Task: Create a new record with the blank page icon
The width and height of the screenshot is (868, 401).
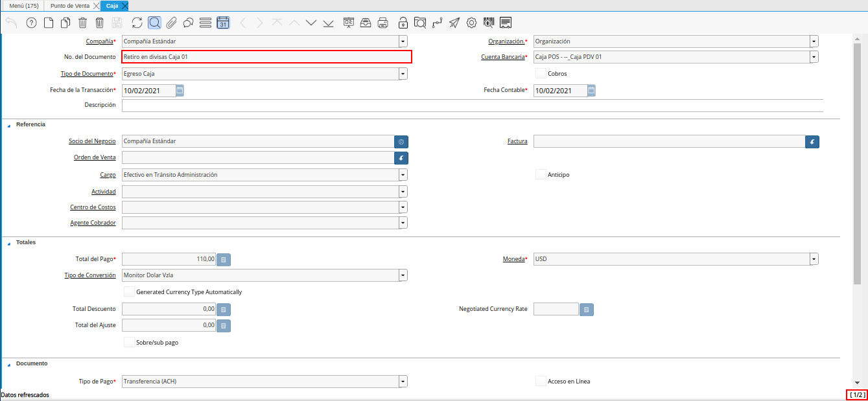Action: [49, 23]
